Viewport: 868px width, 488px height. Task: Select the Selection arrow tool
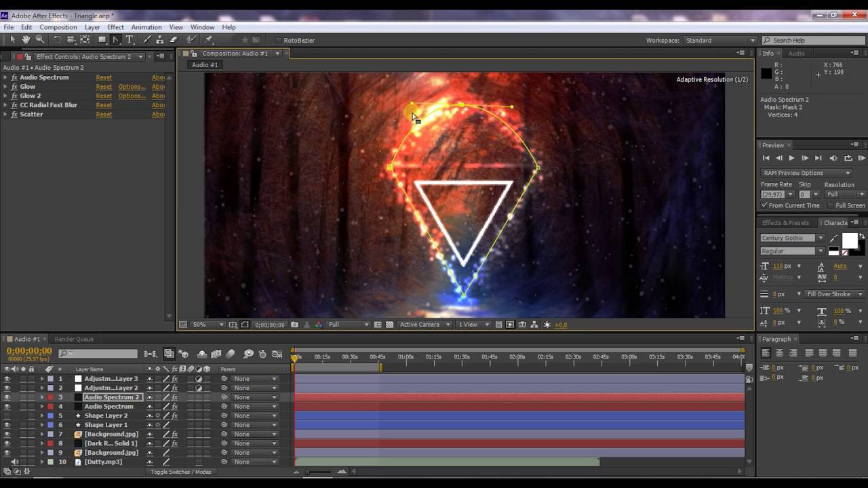tap(13, 40)
